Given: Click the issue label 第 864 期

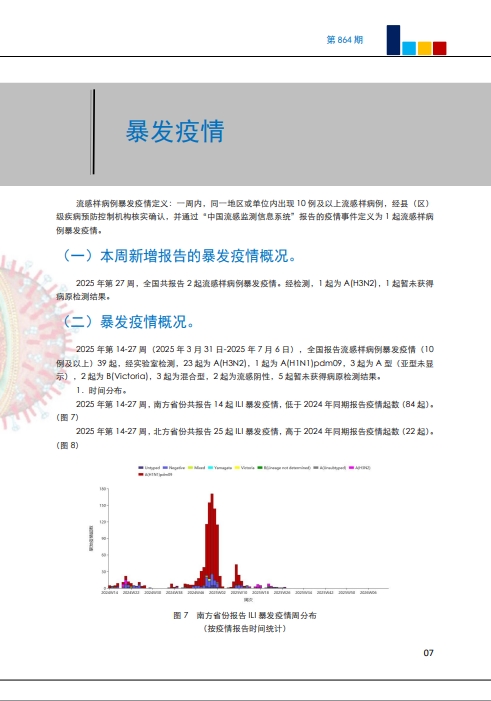Looking at the screenshot, I should [344, 40].
